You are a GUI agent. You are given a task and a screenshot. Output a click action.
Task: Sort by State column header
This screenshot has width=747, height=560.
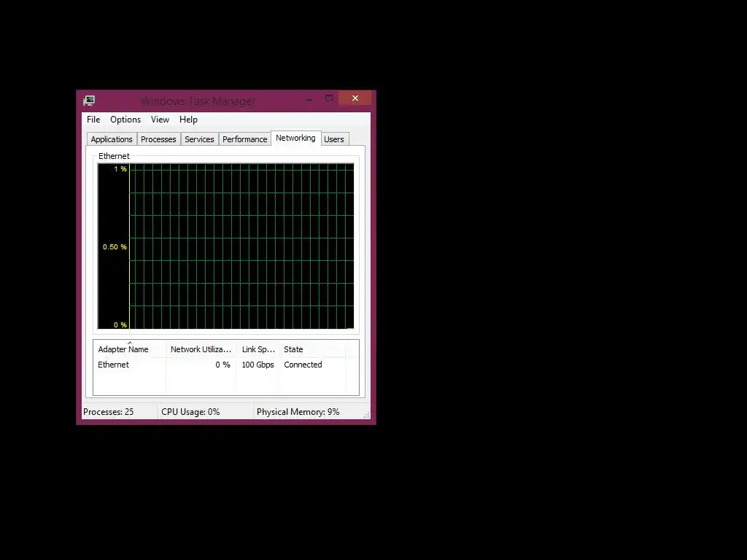(312, 349)
